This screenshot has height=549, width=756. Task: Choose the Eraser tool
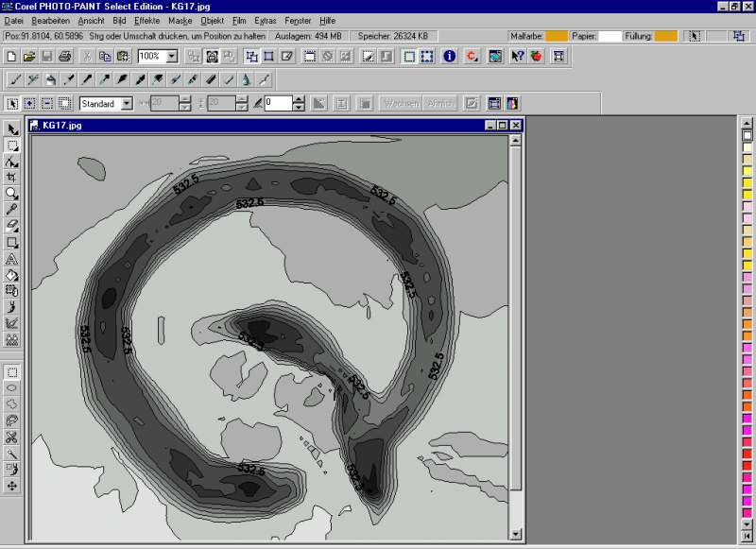pos(12,226)
